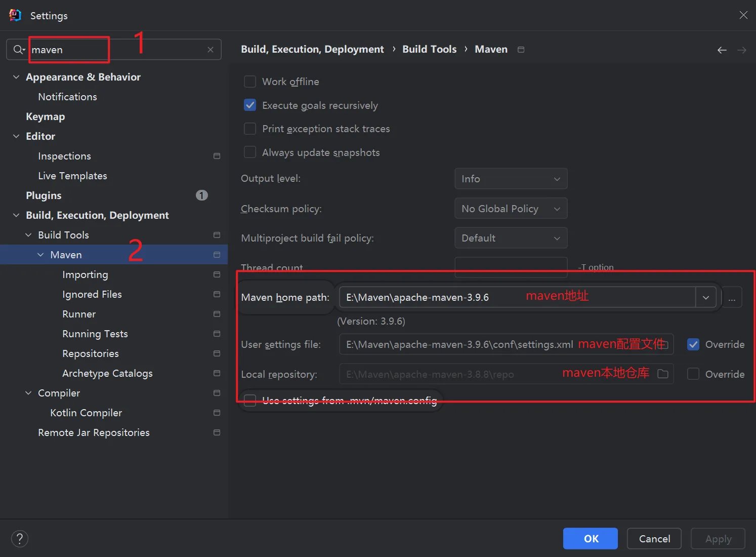Click the project icon on Build Tools row
Viewport: 756px width, 557px height.
click(217, 235)
